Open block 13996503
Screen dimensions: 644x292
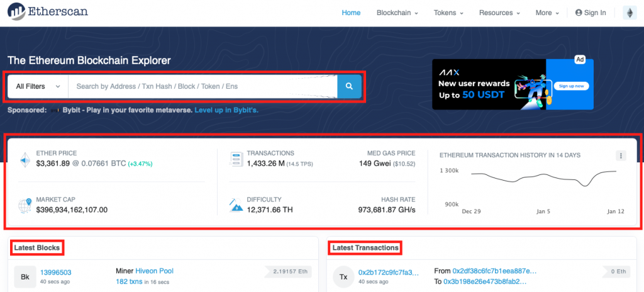[x=56, y=272]
